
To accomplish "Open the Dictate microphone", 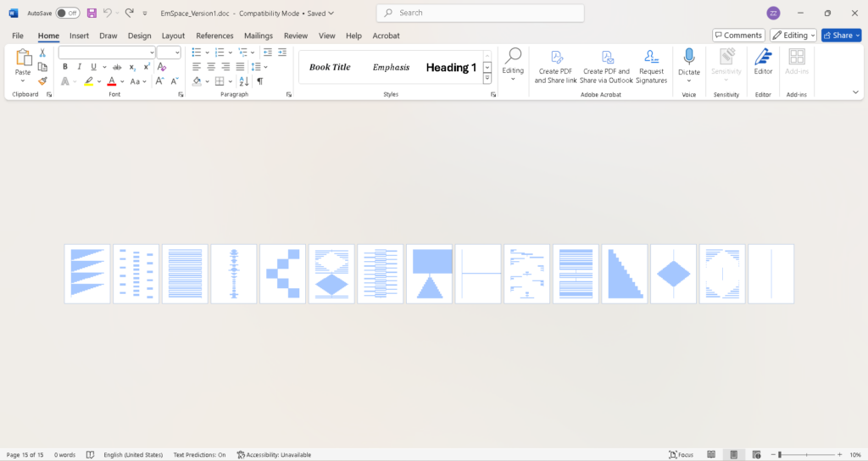I will [689, 57].
